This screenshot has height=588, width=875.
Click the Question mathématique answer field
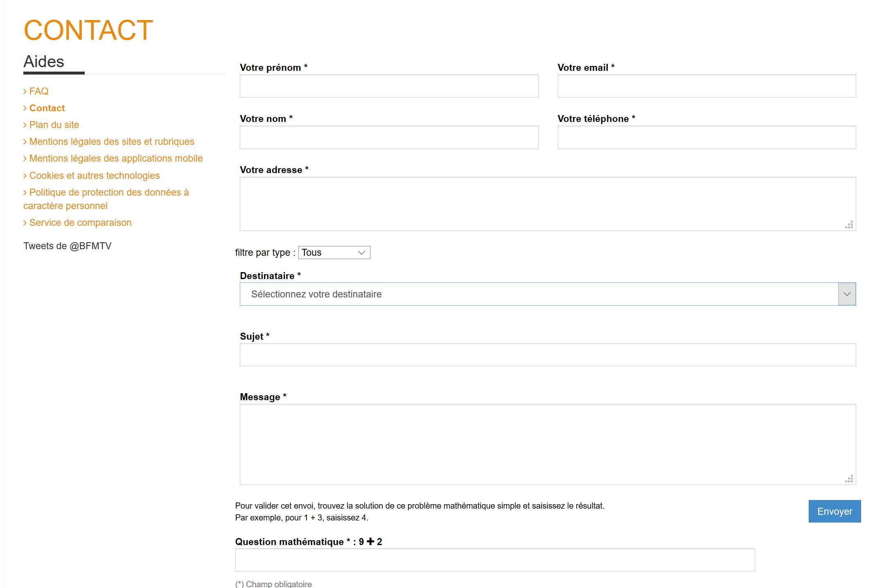[x=494, y=560]
